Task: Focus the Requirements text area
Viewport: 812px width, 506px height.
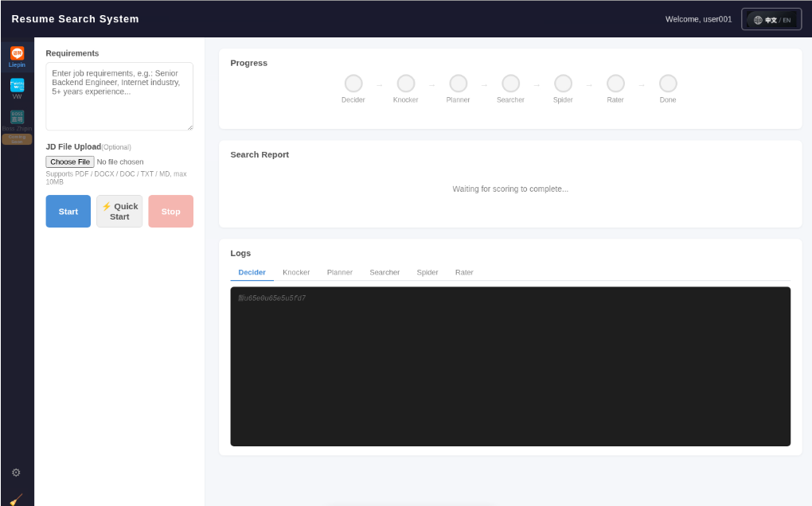Action: tap(119, 96)
